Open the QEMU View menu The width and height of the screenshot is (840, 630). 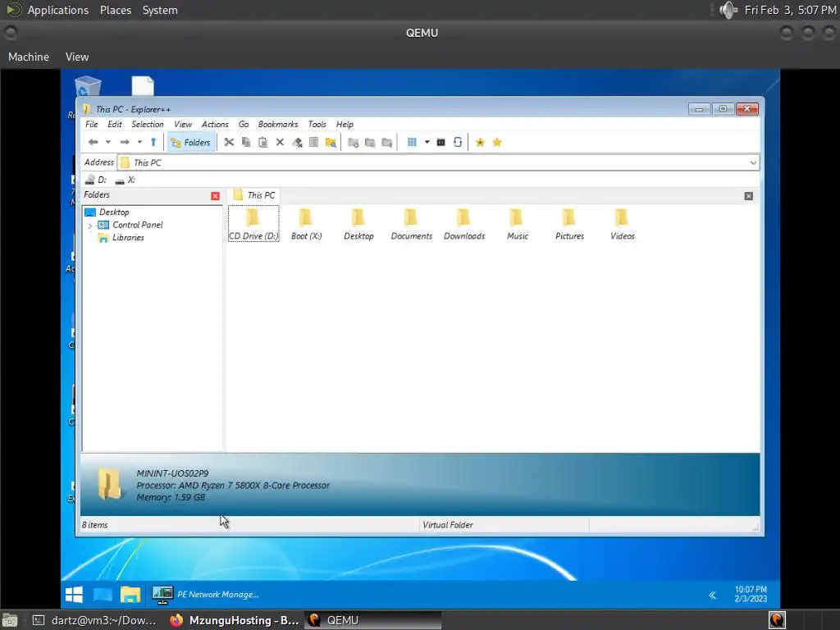pos(77,57)
